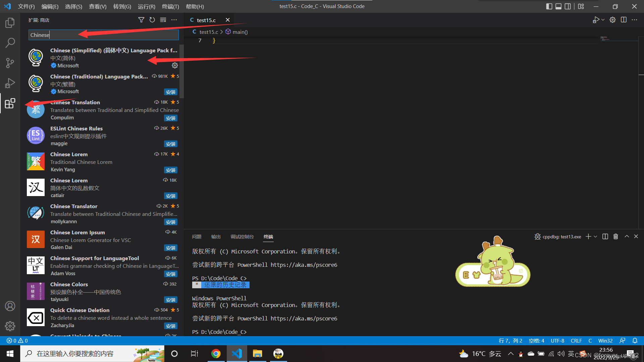Switch to the 终端 panel tab

(268, 237)
